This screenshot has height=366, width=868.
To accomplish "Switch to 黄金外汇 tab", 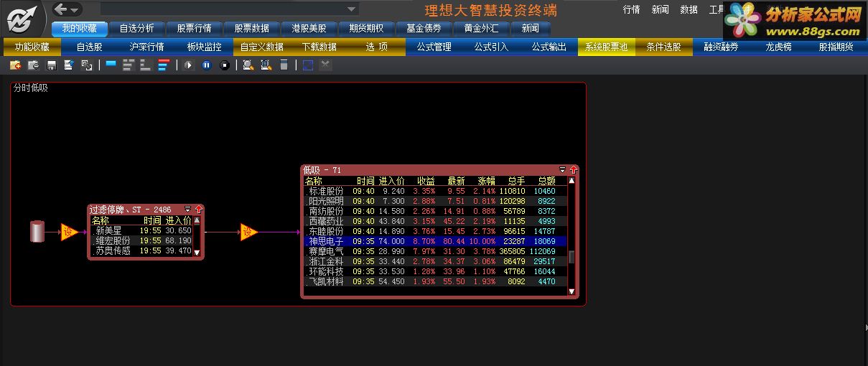I will pos(481,29).
